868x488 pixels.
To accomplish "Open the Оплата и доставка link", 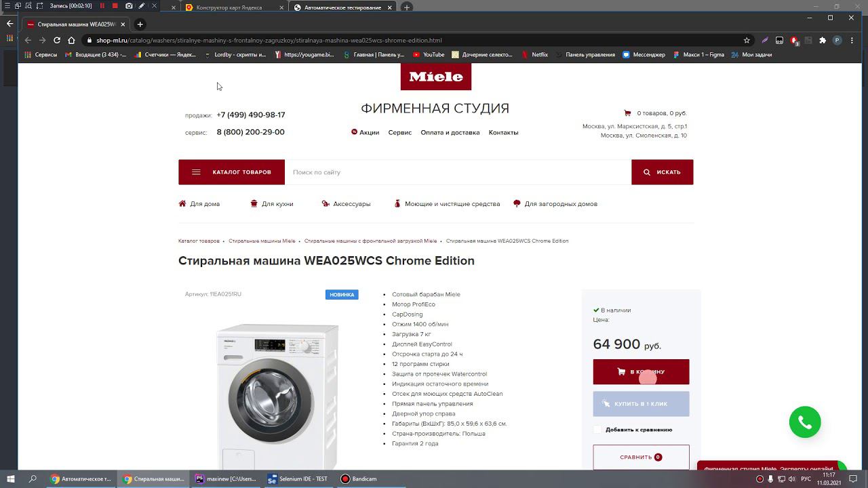I will pyautogui.click(x=450, y=132).
